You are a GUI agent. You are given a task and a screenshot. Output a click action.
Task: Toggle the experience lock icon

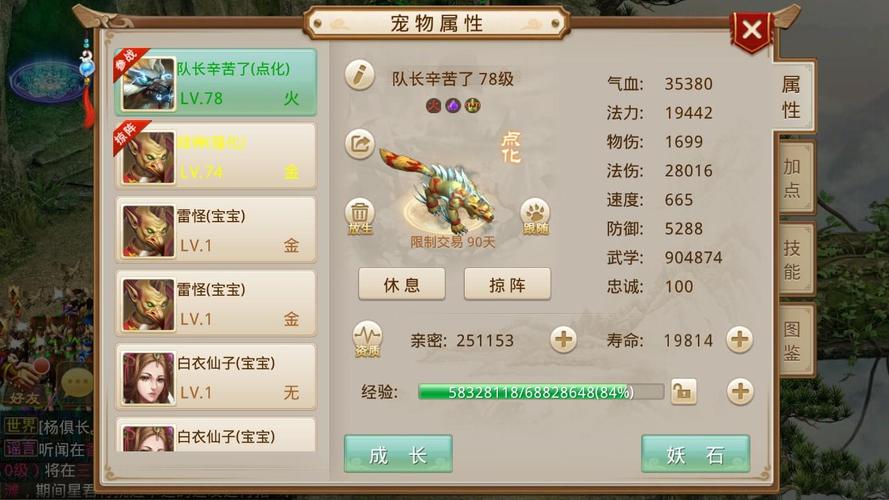(684, 391)
